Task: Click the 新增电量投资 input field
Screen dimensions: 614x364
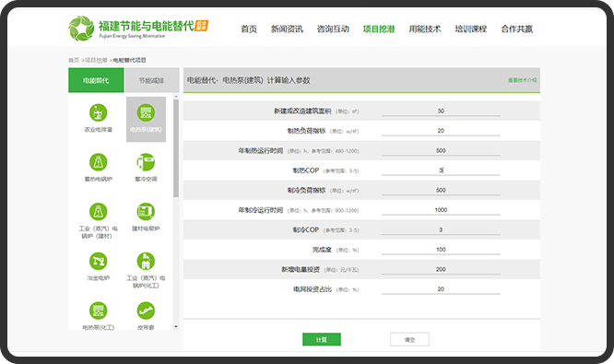Action: click(441, 269)
